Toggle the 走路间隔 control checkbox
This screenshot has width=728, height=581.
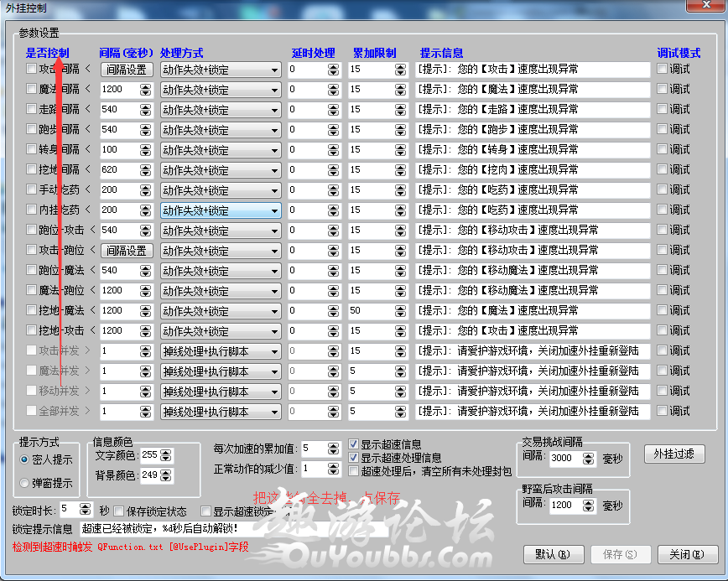click(32, 109)
